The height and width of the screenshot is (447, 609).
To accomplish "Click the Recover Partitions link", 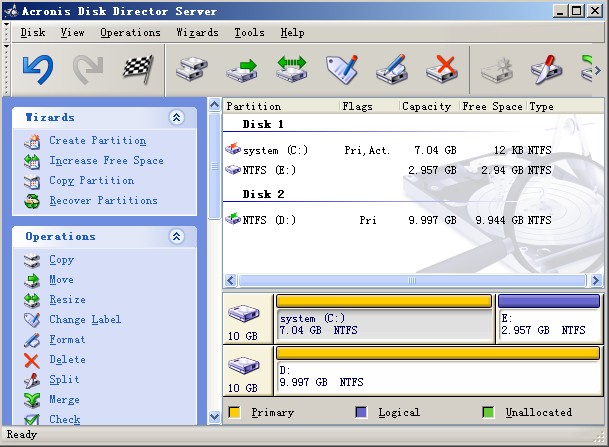I will (x=103, y=200).
